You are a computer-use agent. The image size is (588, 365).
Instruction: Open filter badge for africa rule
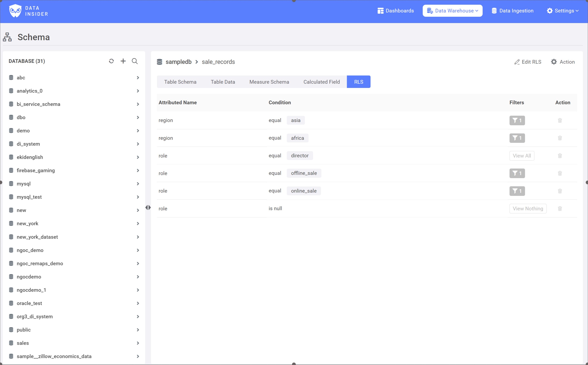click(x=517, y=138)
